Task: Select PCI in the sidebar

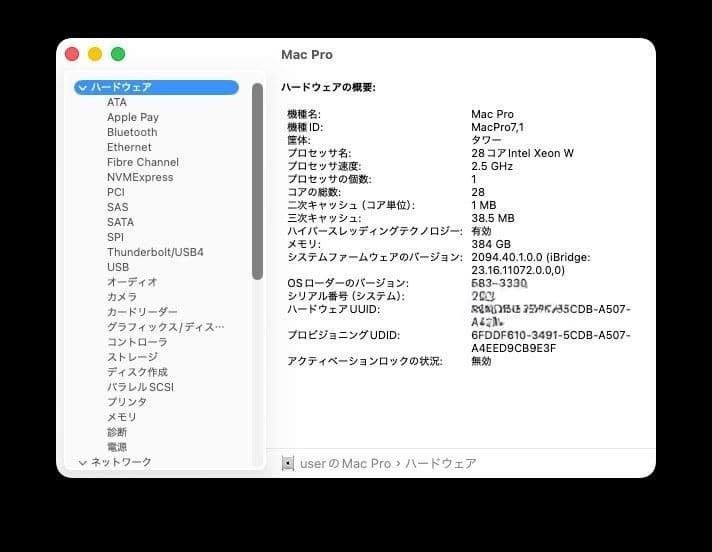Action: click(x=116, y=192)
